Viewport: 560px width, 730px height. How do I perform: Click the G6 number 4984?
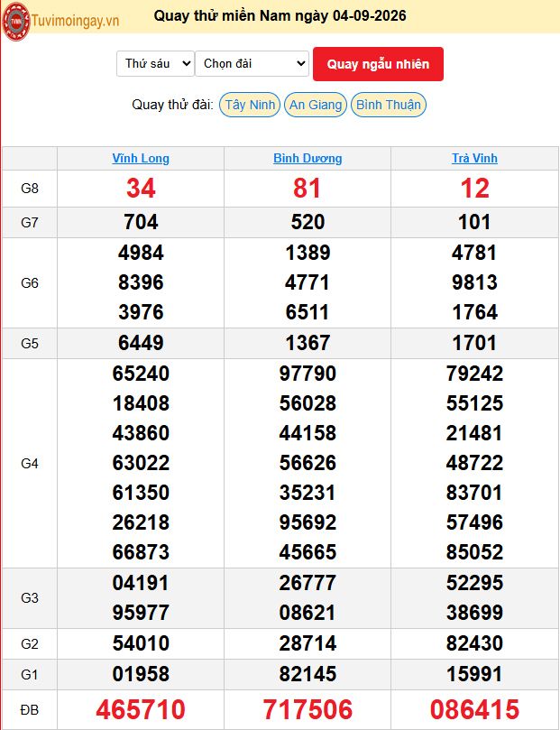click(x=141, y=253)
